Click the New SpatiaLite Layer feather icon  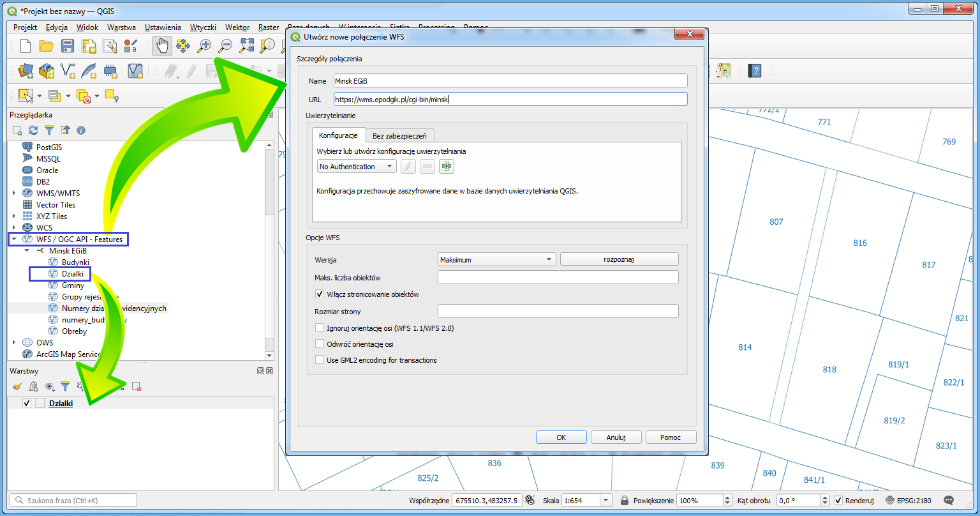click(89, 70)
